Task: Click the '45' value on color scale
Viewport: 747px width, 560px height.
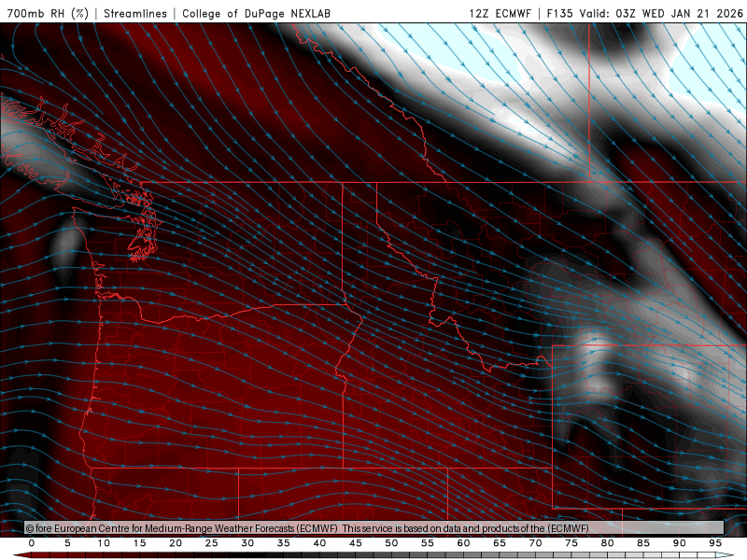Action: click(356, 543)
